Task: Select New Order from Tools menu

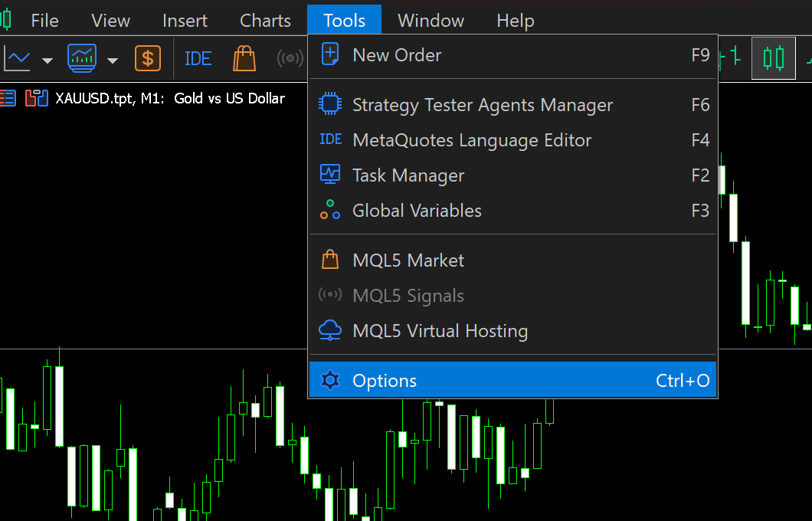Action: [x=512, y=55]
